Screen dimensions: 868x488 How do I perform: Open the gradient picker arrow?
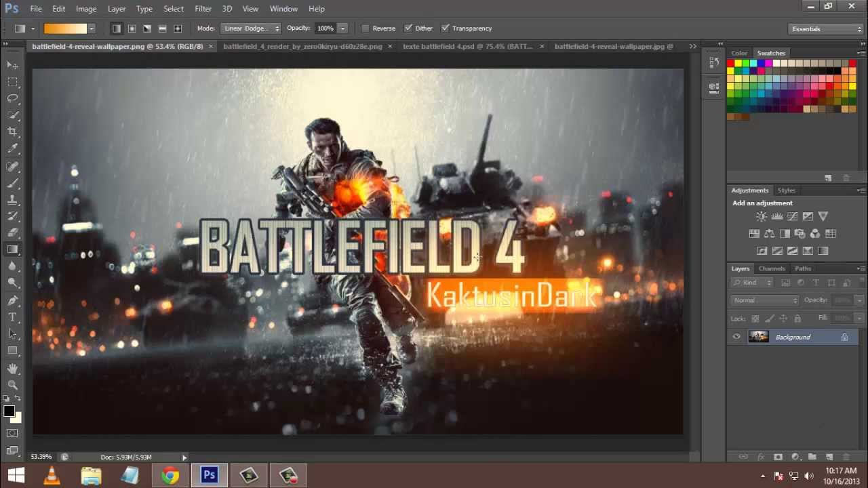point(92,28)
